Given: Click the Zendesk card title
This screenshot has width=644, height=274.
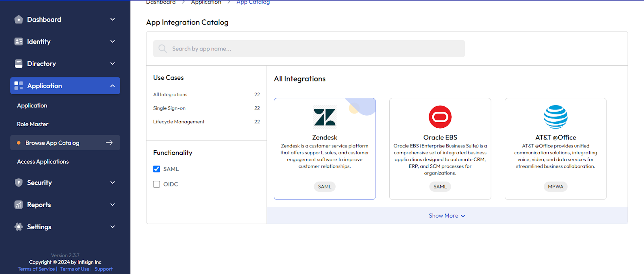Looking at the screenshot, I should 325,137.
